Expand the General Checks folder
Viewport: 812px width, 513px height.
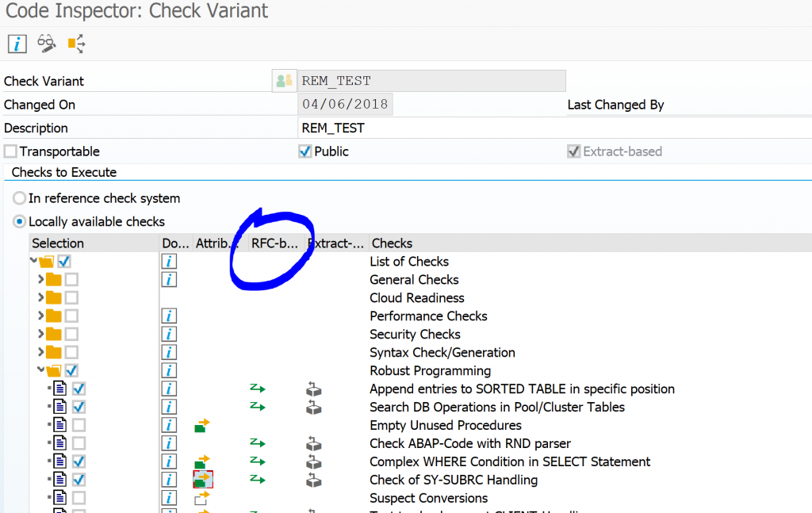click(41, 280)
